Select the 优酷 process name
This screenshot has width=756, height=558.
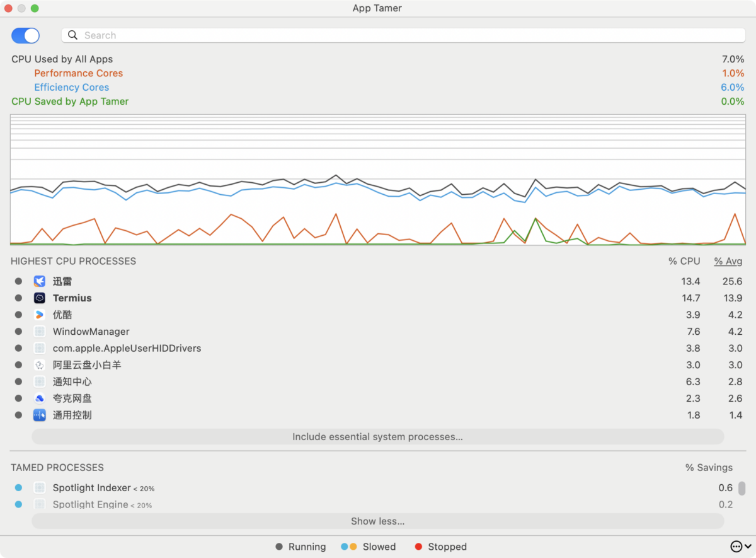click(x=62, y=315)
